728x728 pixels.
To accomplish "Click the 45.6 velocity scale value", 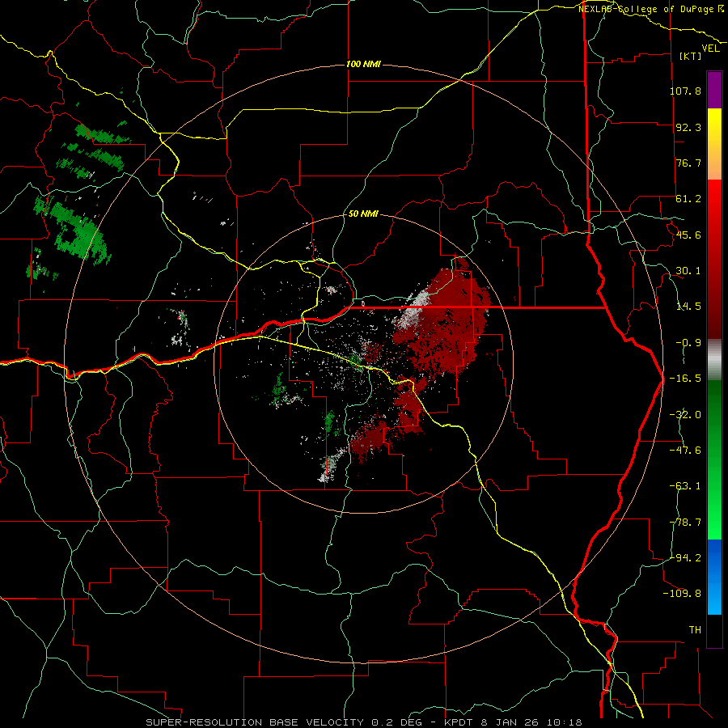I will (688, 235).
